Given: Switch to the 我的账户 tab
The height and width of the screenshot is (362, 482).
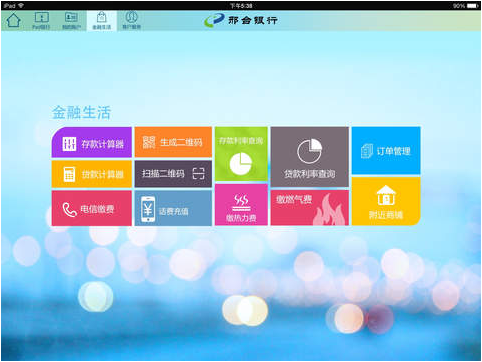Looking at the screenshot, I should 71,21.
